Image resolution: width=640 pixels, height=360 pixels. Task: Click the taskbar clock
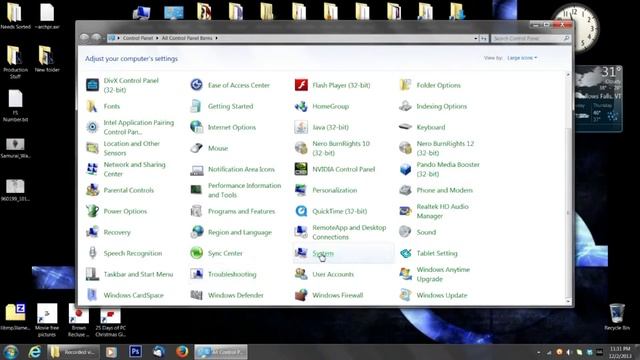(620, 352)
